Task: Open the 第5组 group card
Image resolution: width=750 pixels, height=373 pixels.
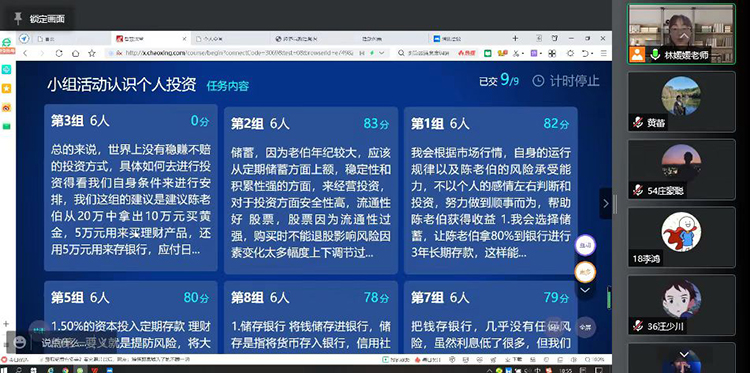Action: 131,318
